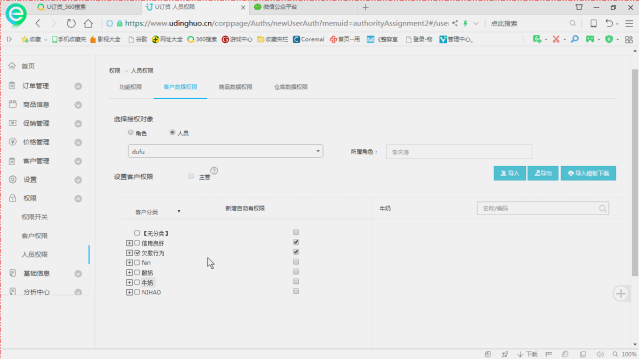
Task: Click the 所属角色 input field
Action: click(459, 152)
